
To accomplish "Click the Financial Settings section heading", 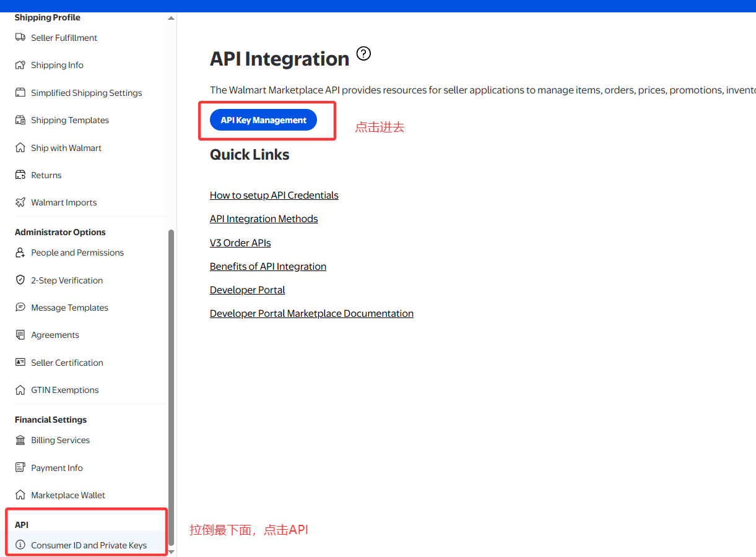I will (x=51, y=420).
